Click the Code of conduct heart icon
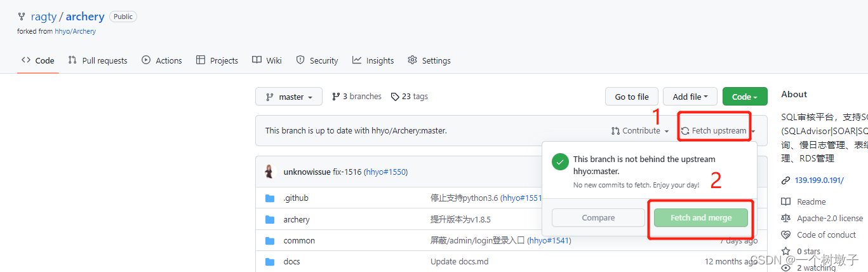The width and height of the screenshot is (868, 272). [786, 235]
